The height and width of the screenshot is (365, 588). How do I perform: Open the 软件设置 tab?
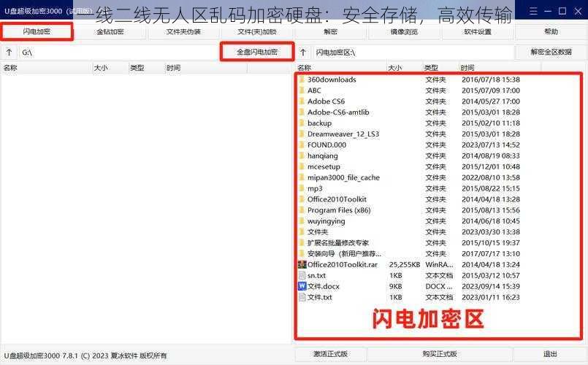point(478,32)
